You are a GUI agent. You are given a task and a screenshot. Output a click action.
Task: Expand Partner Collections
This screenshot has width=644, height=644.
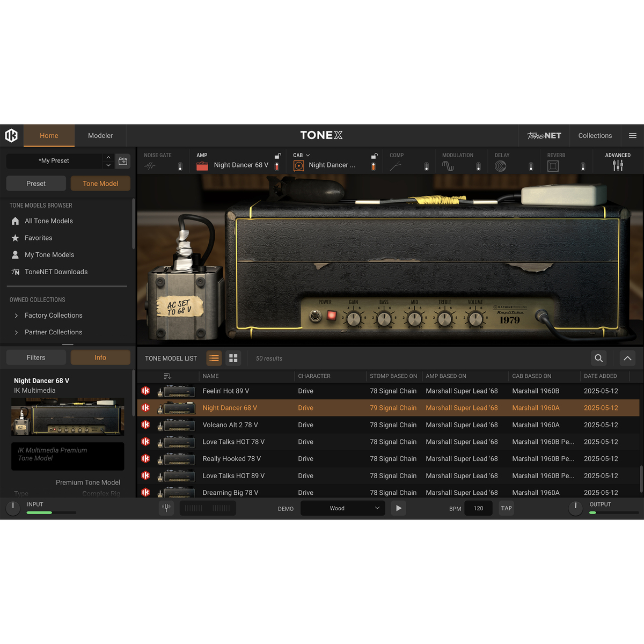pyautogui.click(x=16, y=332)
